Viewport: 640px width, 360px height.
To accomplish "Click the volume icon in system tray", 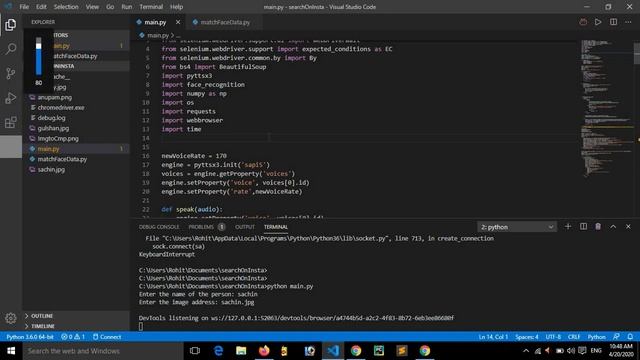I will (571, 351).
